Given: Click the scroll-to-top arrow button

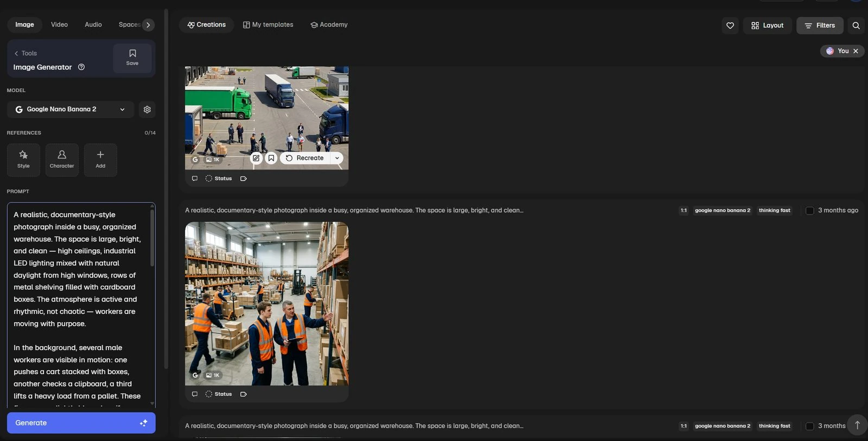Looking at the screenshot, I should 857,425.
